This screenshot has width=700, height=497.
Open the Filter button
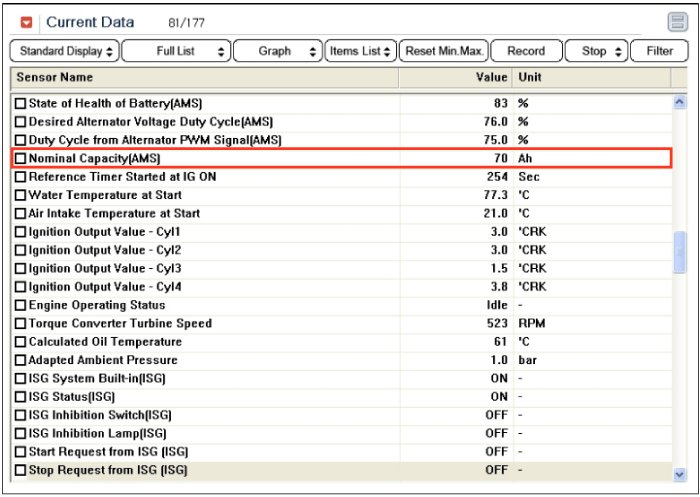pyautogui.click(x=659, y=51)
